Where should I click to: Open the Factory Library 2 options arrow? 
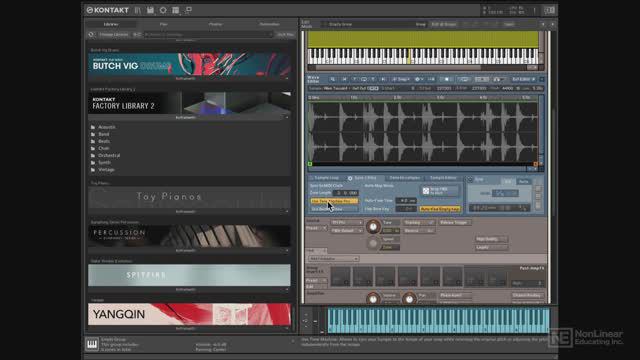pos(287,118)
